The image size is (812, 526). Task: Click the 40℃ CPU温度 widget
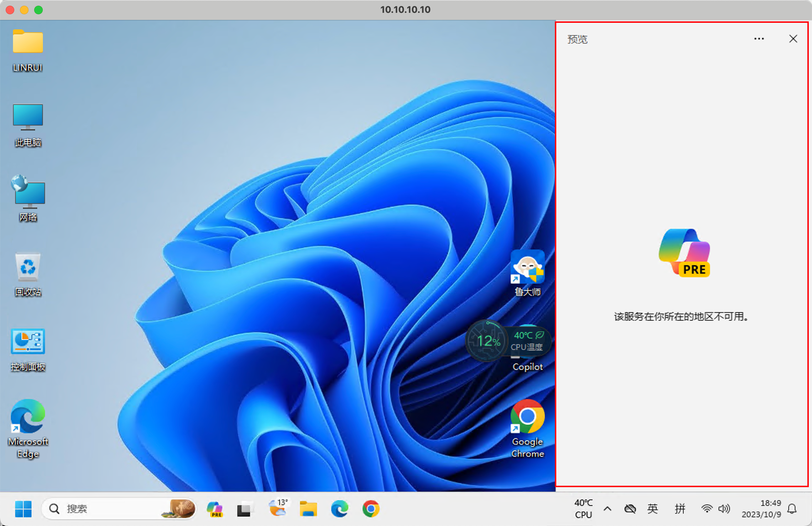click(529, 341)
